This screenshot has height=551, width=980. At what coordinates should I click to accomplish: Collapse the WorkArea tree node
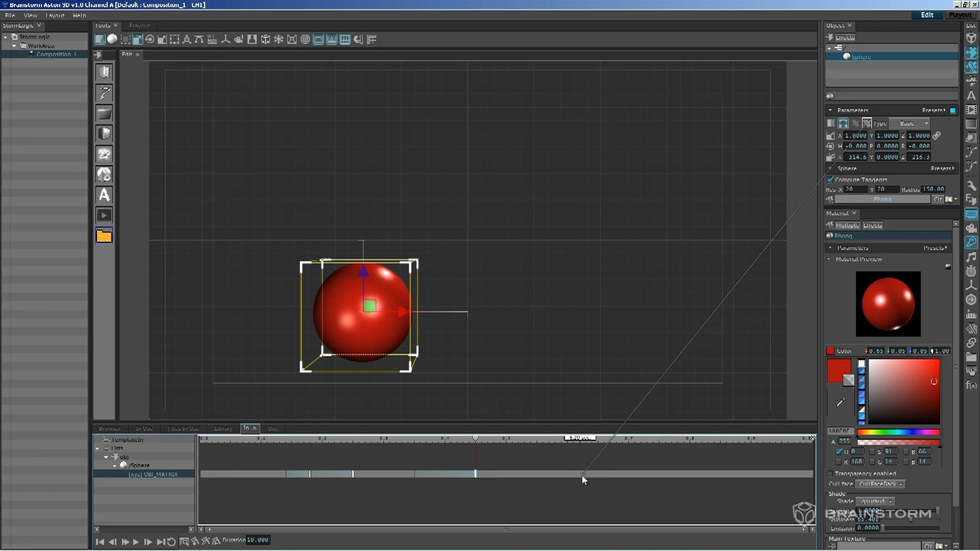coord(14,46)
